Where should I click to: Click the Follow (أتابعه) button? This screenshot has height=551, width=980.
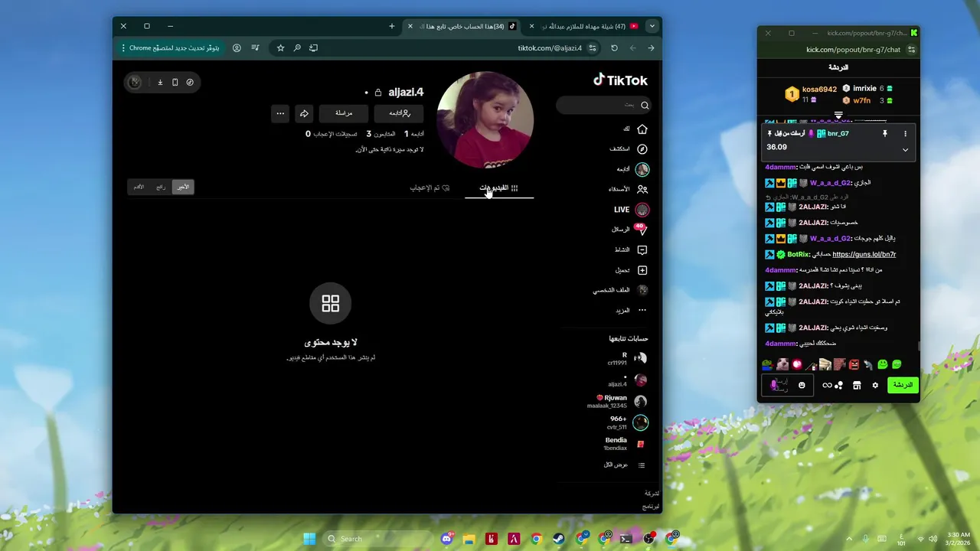coord(399,113)
